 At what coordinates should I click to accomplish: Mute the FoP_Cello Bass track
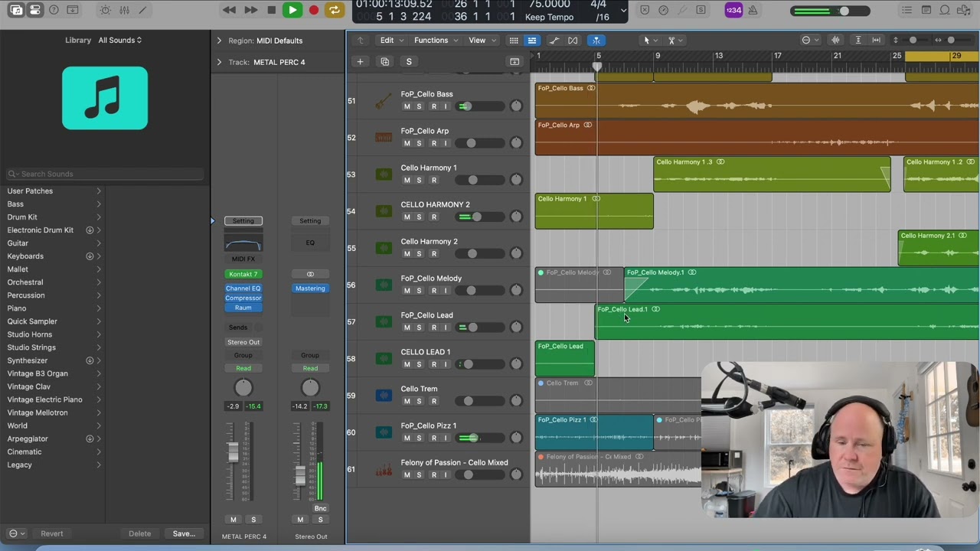pos(407,106)
